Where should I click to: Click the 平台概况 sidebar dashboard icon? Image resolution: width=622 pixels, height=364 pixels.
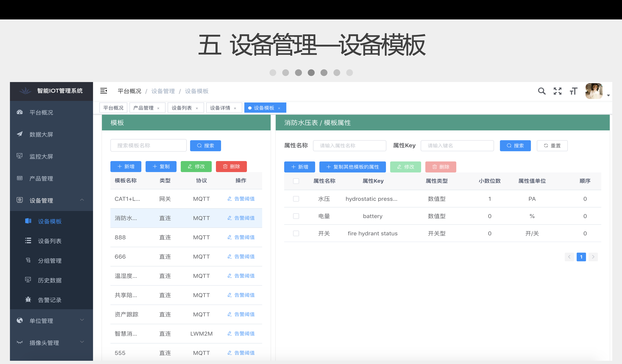[20, 112]
